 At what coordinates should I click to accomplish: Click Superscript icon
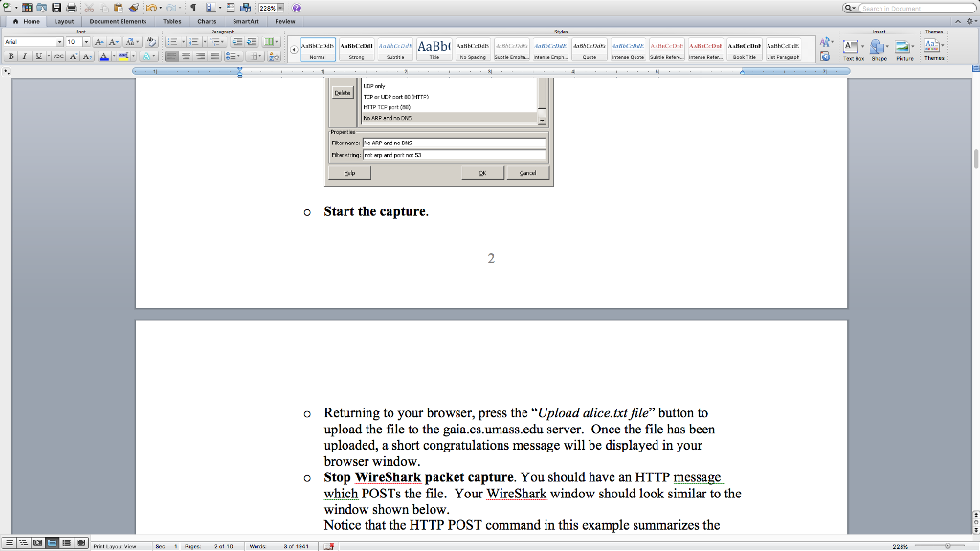point(73,56)
